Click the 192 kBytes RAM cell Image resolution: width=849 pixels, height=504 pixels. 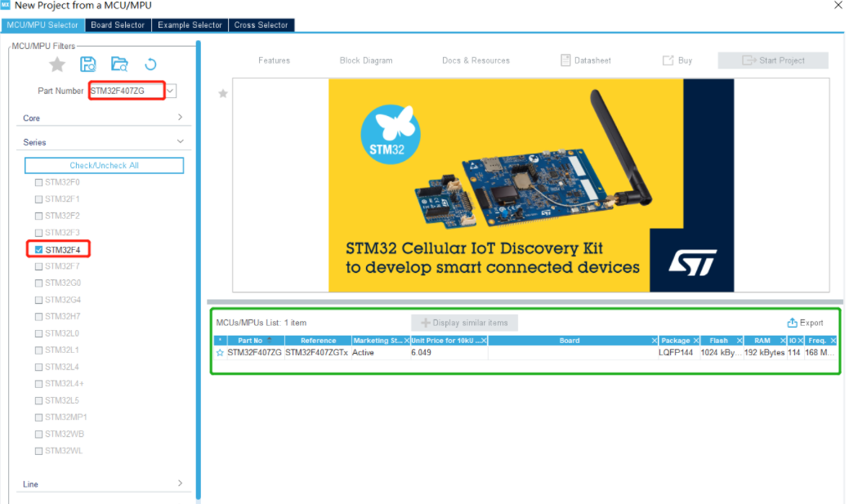click(764, 352)
